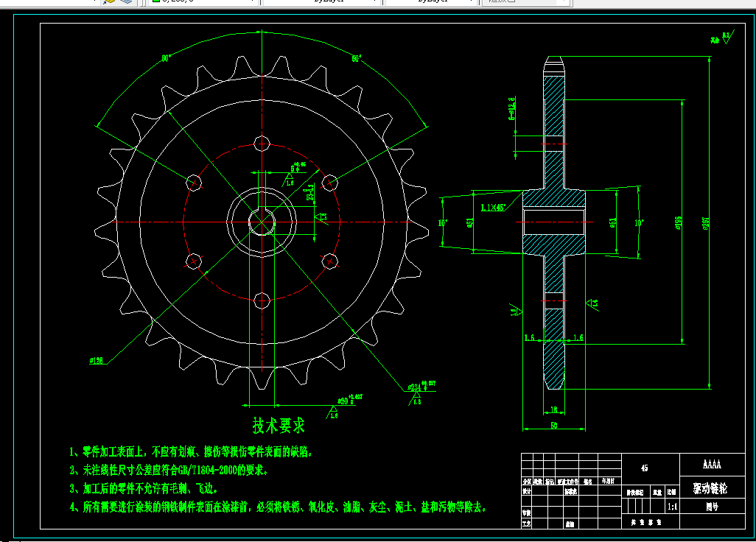Screen dimensions: 756x542
Task: Select note 3 about 毛刺、飞边
Action: pos(143,488)
